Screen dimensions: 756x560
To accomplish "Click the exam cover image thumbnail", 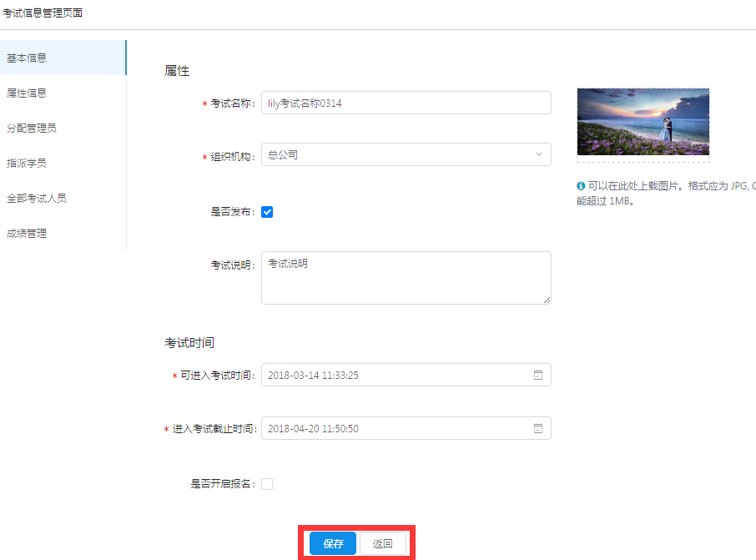I will click(x=643, y=122).
